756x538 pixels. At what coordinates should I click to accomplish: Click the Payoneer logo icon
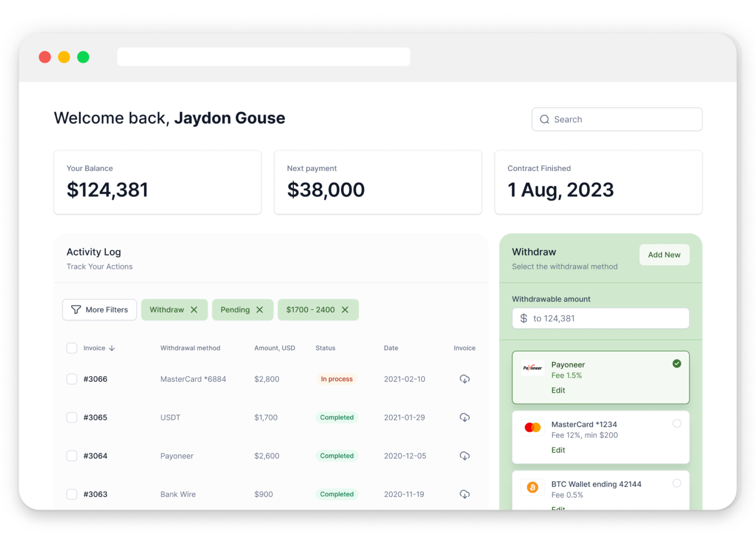click(532, 368)
